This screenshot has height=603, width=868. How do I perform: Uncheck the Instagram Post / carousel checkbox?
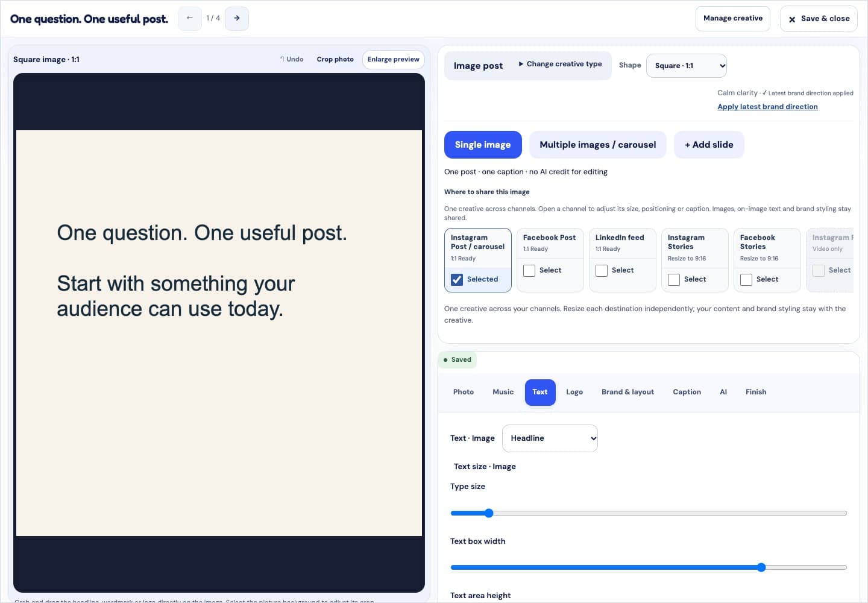457,280
